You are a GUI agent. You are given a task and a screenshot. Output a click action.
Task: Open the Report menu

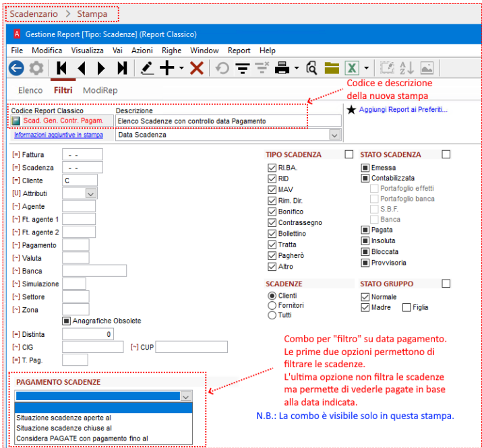point(239,51)
